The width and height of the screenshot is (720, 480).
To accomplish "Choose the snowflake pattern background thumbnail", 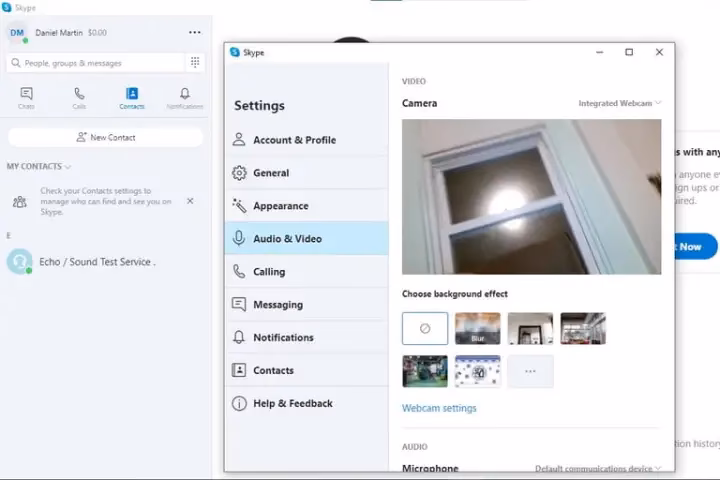I will click(478, 371).
